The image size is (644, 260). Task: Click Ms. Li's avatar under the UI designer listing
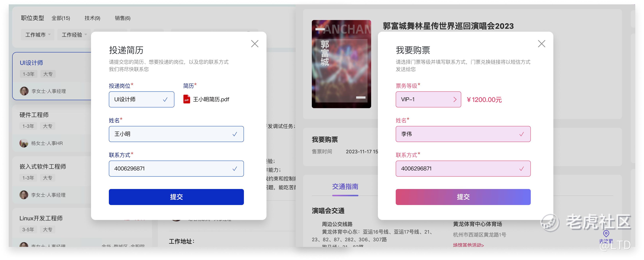coord(24,91)
